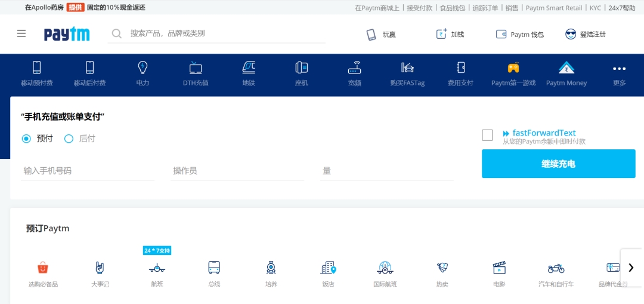Click the search magnifier icon

pyautogui.click(x=117, y=33)
